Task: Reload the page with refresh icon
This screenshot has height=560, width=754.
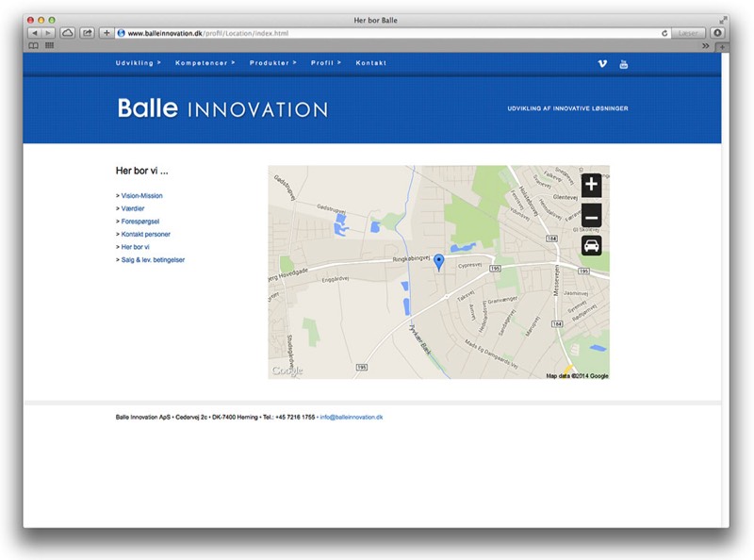Action: (x=664, y=33)
